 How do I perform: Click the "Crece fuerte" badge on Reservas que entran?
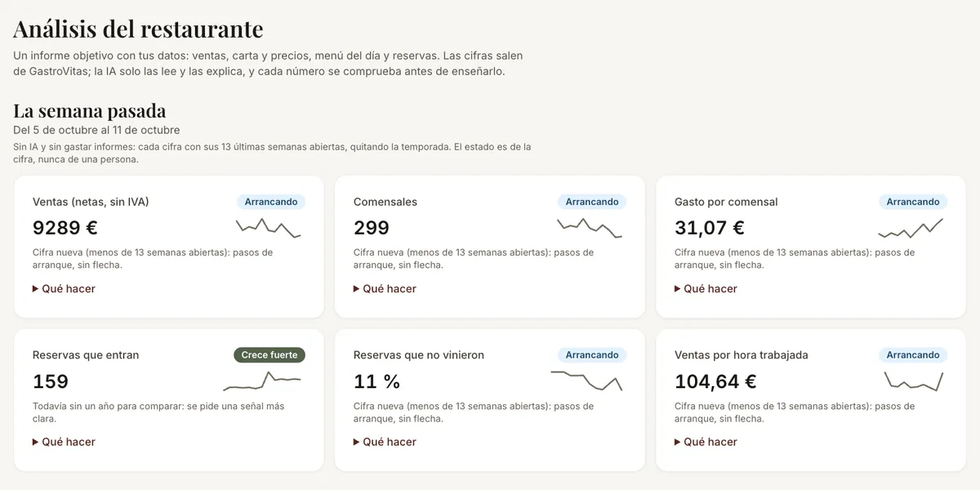point(269,355)
